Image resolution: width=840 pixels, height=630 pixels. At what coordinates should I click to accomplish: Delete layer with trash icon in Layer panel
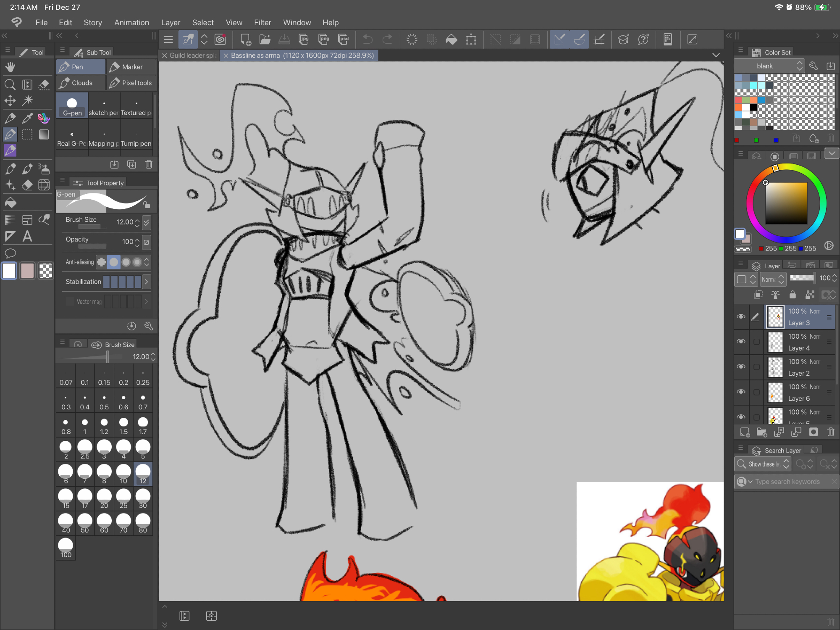click(830, 432)
